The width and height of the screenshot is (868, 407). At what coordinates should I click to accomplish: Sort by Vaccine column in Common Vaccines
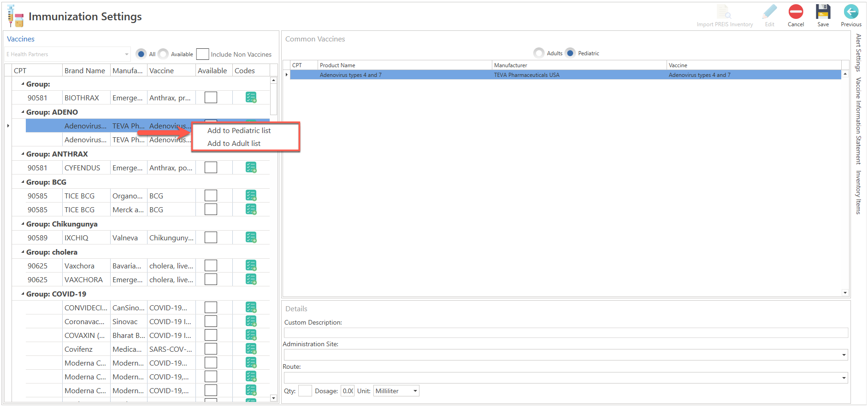754,65
